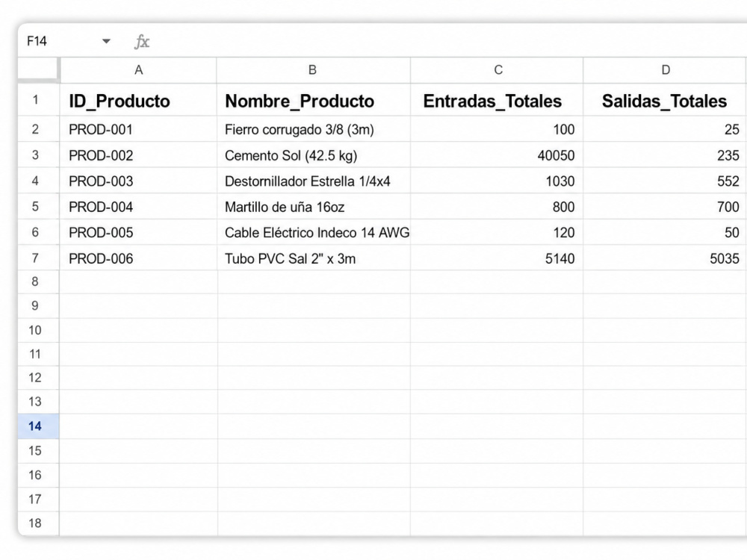Select row 10 header
The width and height of the screenshot is (747, 560).
38,330
